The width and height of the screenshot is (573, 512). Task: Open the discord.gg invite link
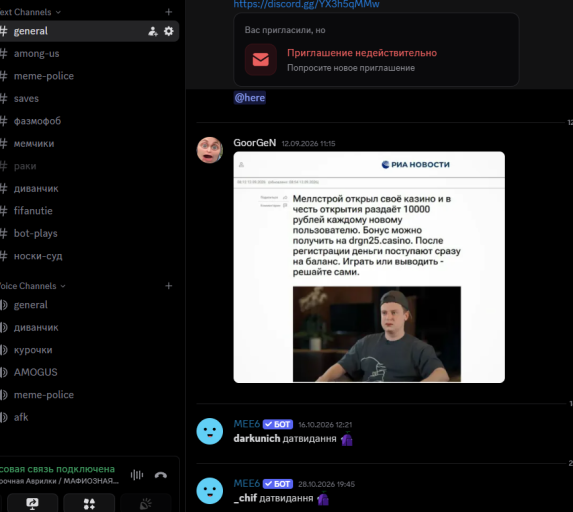click(306, 4)
